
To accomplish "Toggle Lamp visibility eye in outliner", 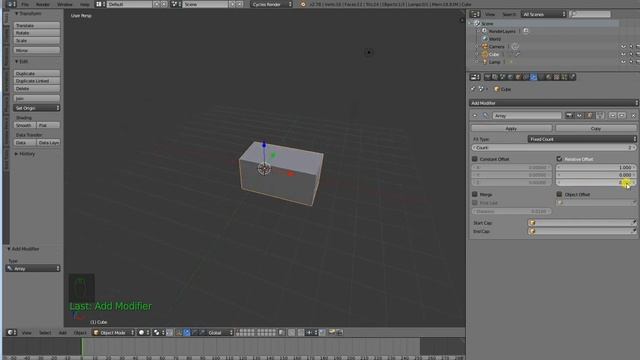I will (623, 62).
